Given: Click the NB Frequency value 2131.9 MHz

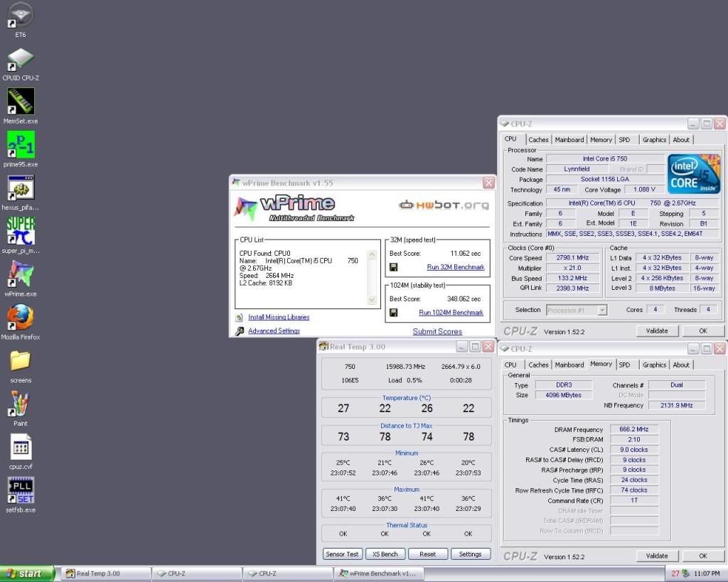Looking at the screenshot, I should tap(677, 405).
